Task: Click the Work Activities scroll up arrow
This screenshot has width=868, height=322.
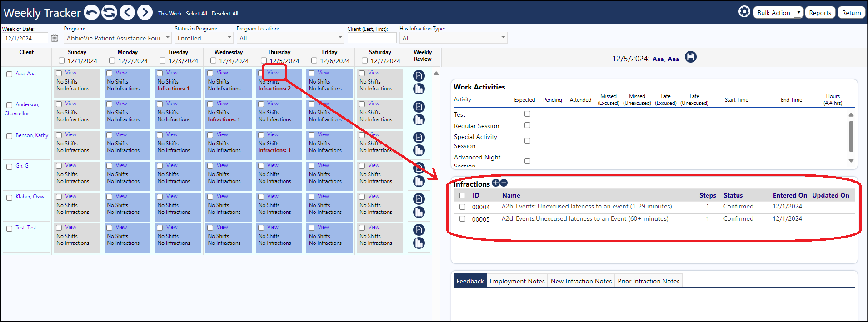Action: pos(851,114)
